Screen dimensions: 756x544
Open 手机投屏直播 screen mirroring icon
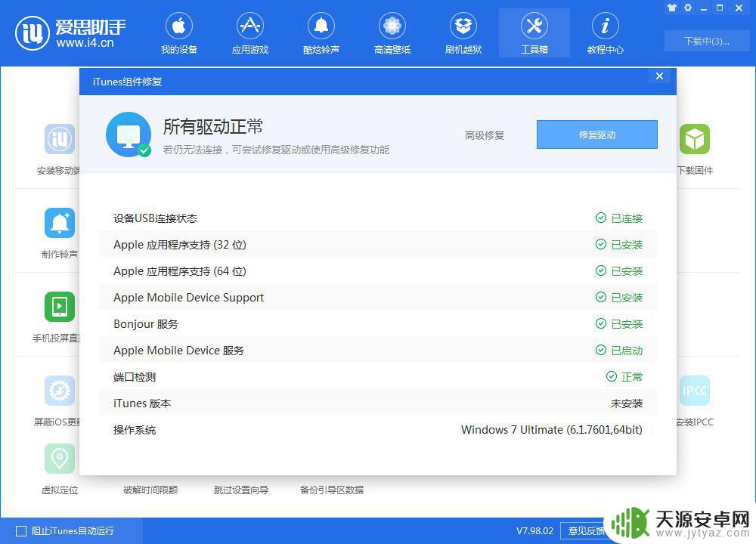point(60,307)
